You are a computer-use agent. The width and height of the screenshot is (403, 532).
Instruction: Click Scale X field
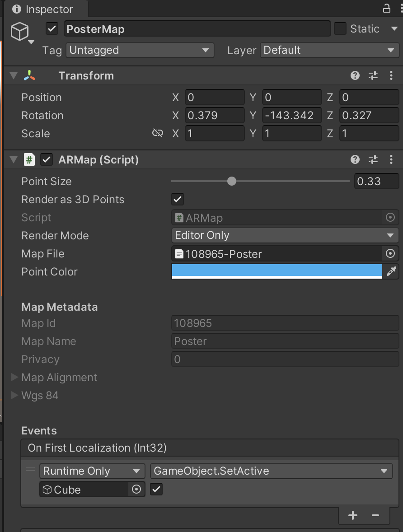pos(215,133)
